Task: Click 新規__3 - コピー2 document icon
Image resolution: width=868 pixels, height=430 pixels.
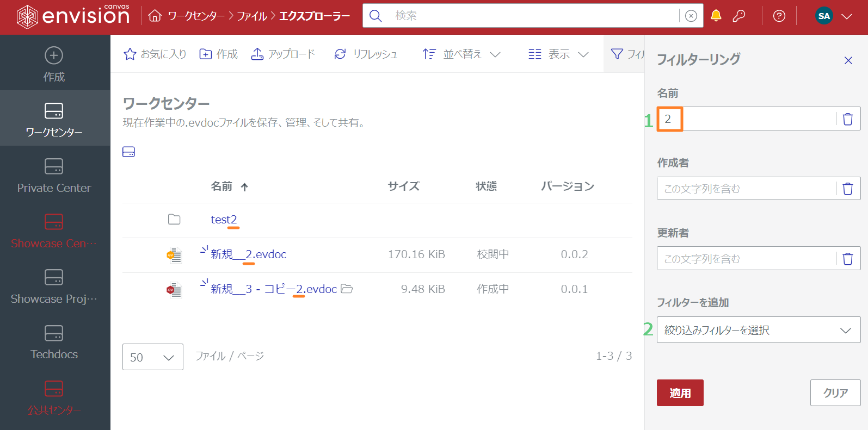Action: coord(174,290)
